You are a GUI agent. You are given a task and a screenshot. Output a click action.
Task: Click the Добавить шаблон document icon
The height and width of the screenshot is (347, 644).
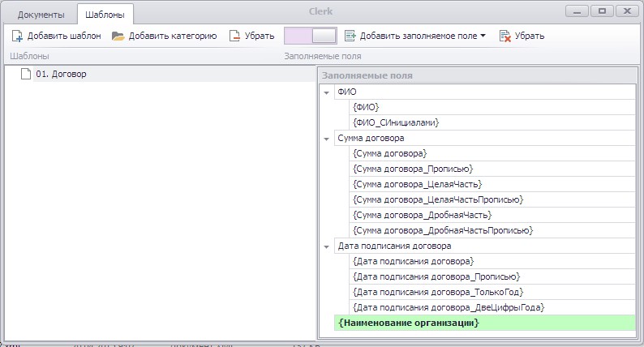point(17,36)
